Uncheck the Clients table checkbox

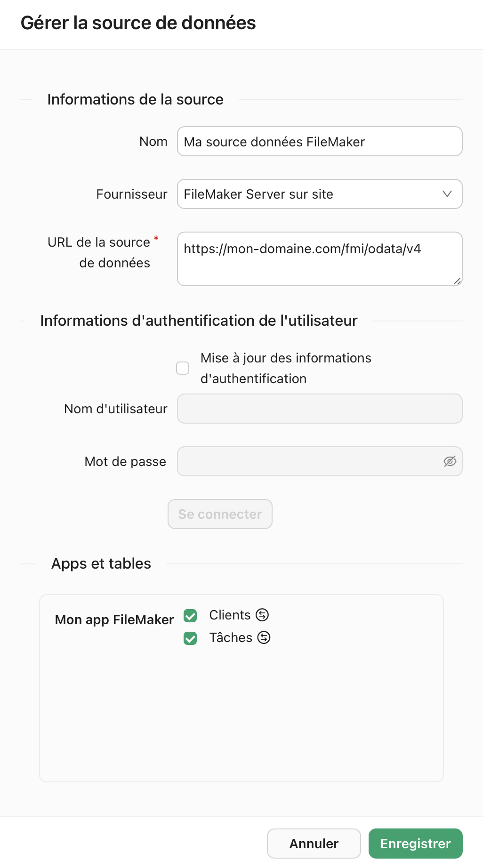[x=190, y=615]
